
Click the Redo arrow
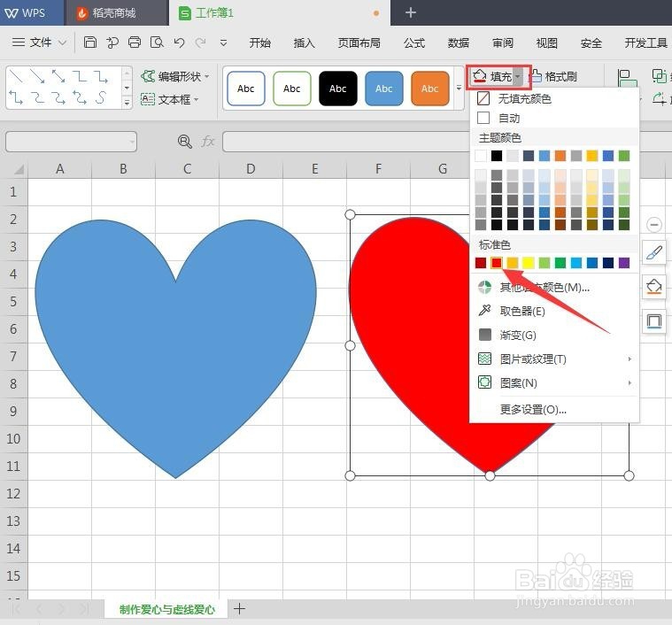[x=201, y=42]
